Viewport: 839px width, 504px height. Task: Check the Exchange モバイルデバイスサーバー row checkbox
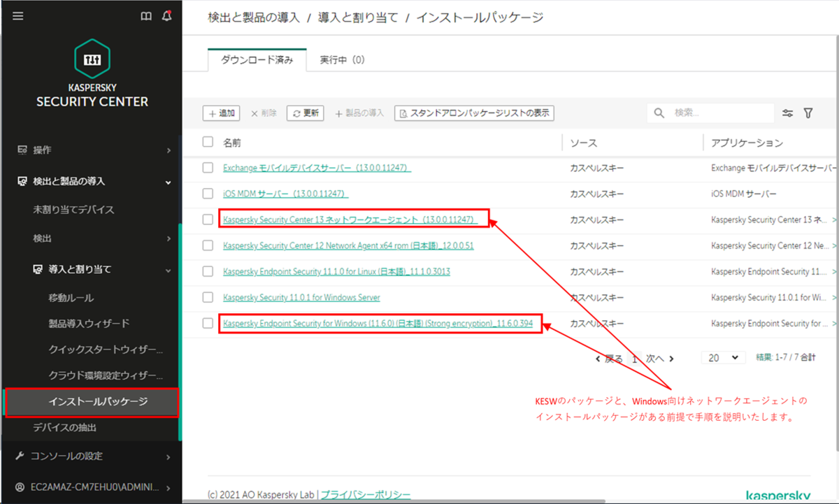[208, 168]
